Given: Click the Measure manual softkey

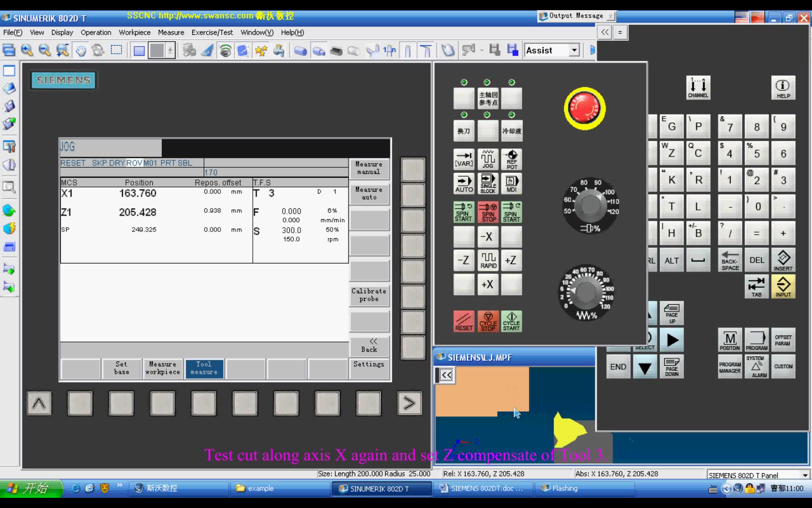Looking at the screenshot, I should coord(369,168).
